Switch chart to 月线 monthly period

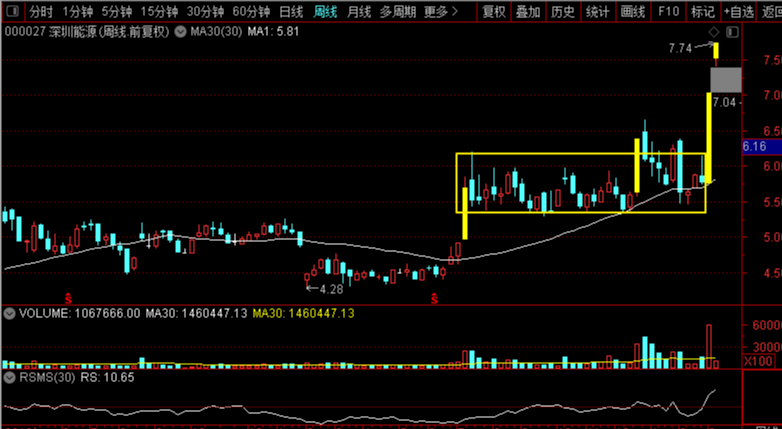tap(358, 12)
